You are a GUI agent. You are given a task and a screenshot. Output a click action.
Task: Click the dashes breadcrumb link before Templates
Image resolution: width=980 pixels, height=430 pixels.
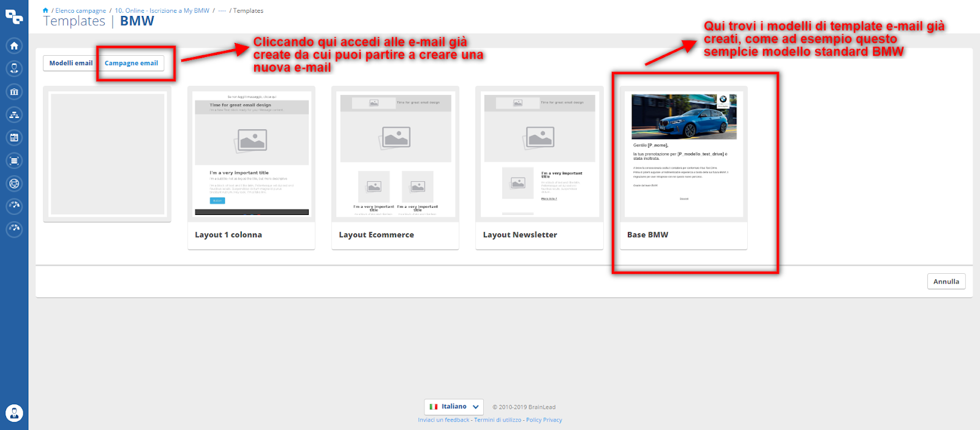tap(222, 11)
